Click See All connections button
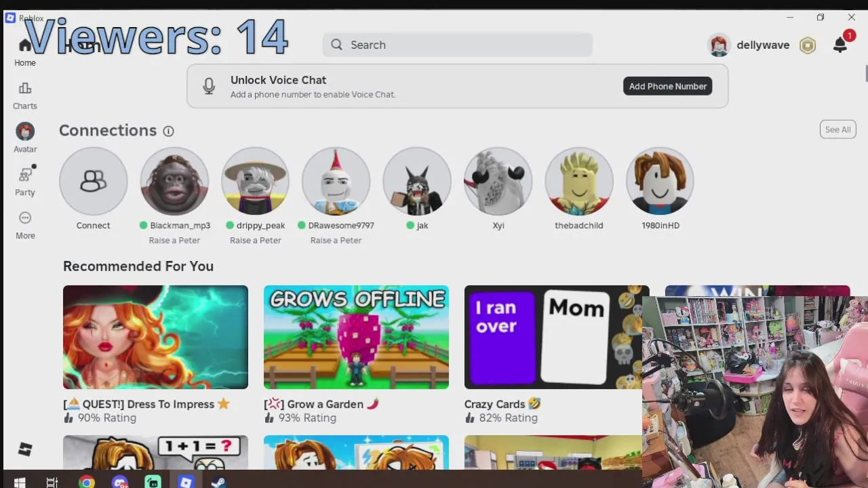Screen dimensions: 868x488 tap(837, 129)
